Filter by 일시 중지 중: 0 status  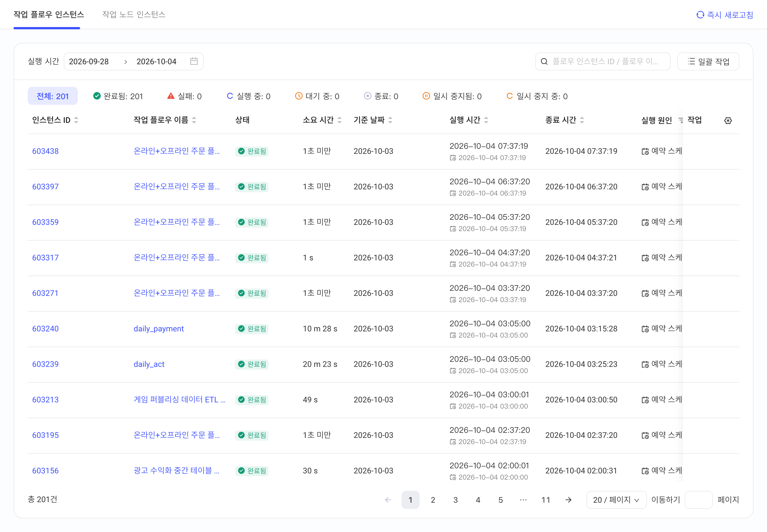[x=537, y=96]
